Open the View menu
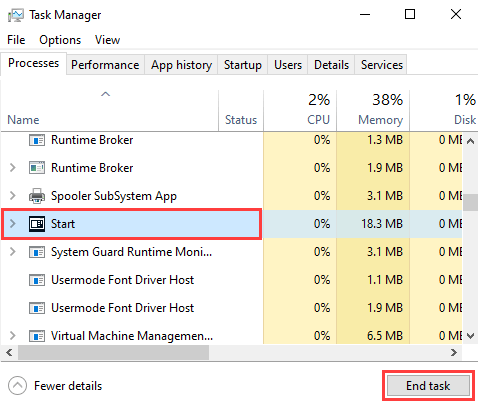478x410 pixels. [x=107, y=40]
